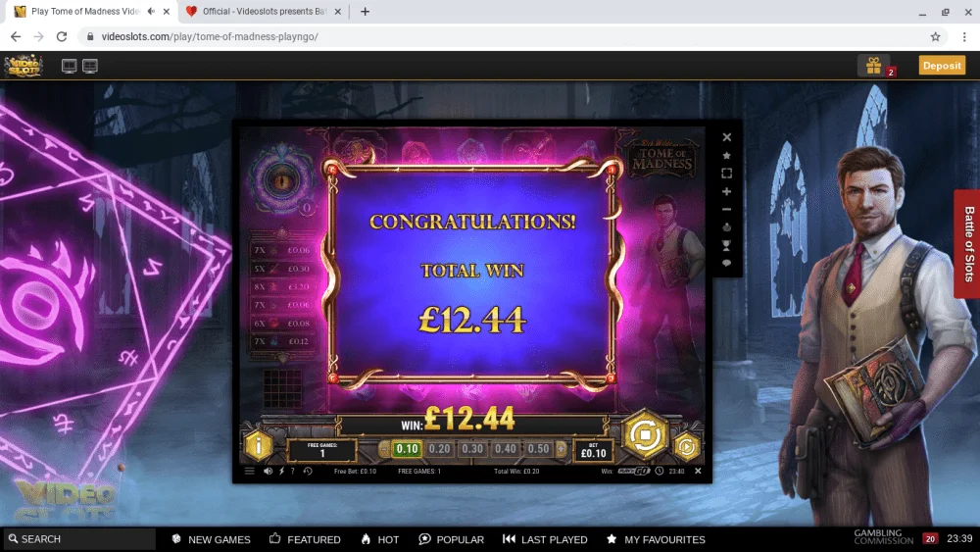Click the Free Bet: £0.10 status text
The image size is (980, 552).
(355, 472)
